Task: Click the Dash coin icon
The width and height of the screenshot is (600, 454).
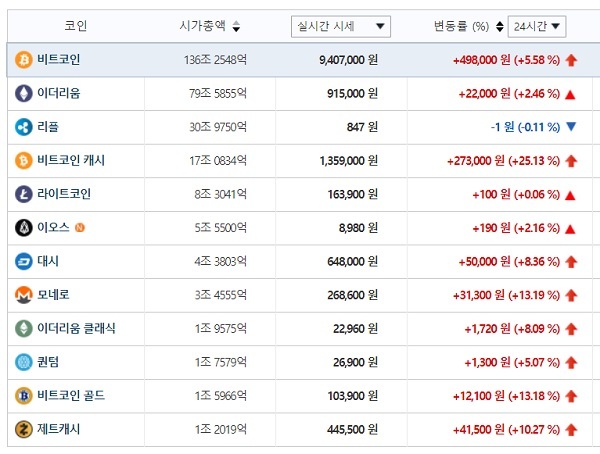Action: [x=23, y=261]
